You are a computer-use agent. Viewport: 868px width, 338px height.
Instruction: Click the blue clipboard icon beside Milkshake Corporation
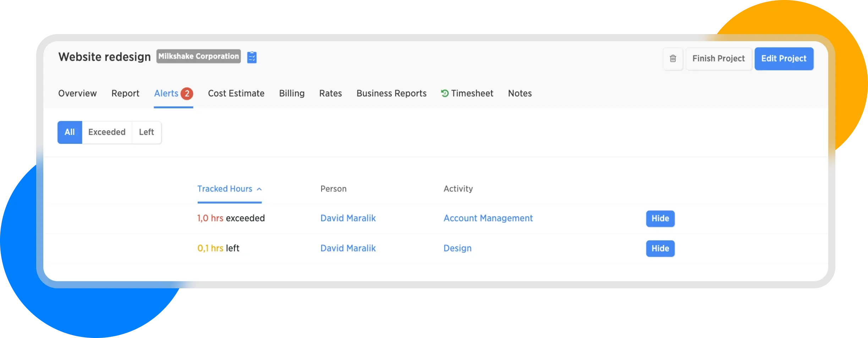(252, 57)
